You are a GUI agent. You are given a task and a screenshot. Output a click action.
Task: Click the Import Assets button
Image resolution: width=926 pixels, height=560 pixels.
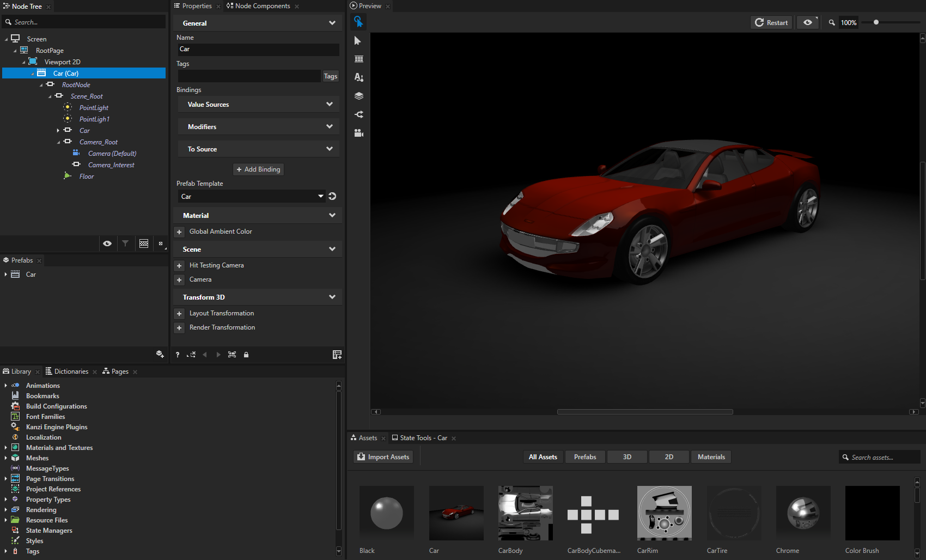tap(383, 456)
